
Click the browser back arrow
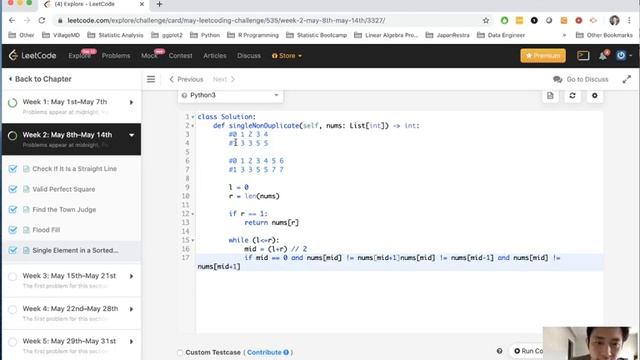point(12,20)
